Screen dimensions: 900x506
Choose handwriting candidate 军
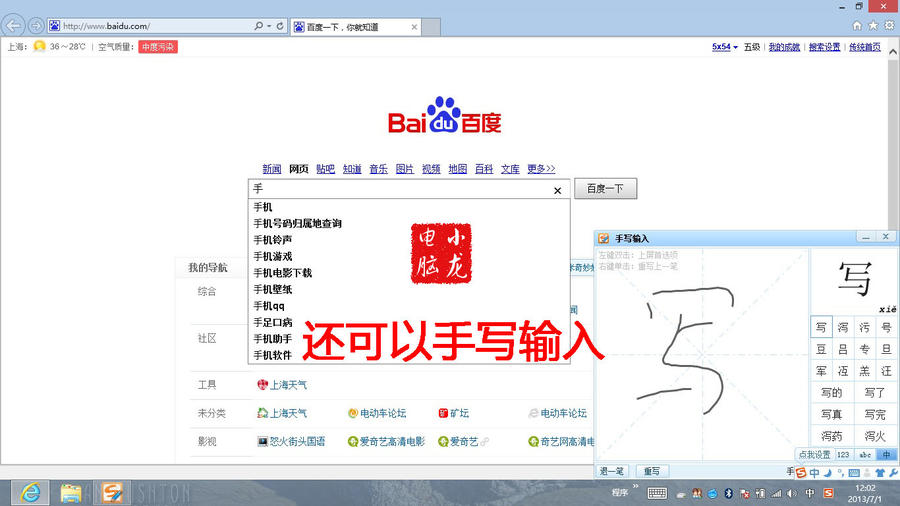tap(821, 371)
